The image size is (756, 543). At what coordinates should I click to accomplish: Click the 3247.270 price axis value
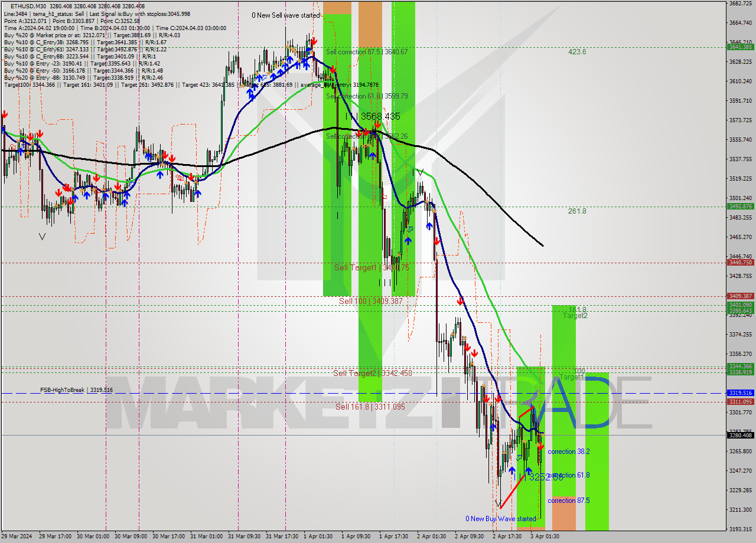coord(741,471)
